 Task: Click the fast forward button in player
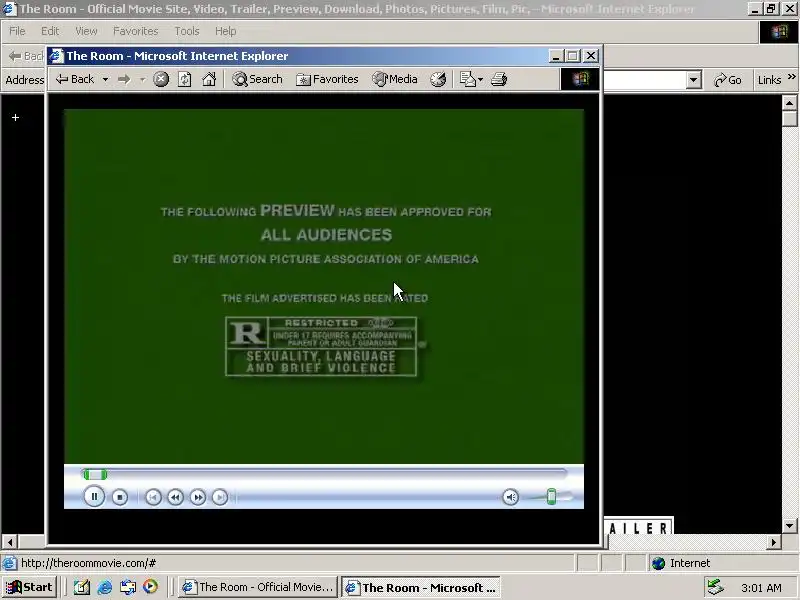(198, 497)
